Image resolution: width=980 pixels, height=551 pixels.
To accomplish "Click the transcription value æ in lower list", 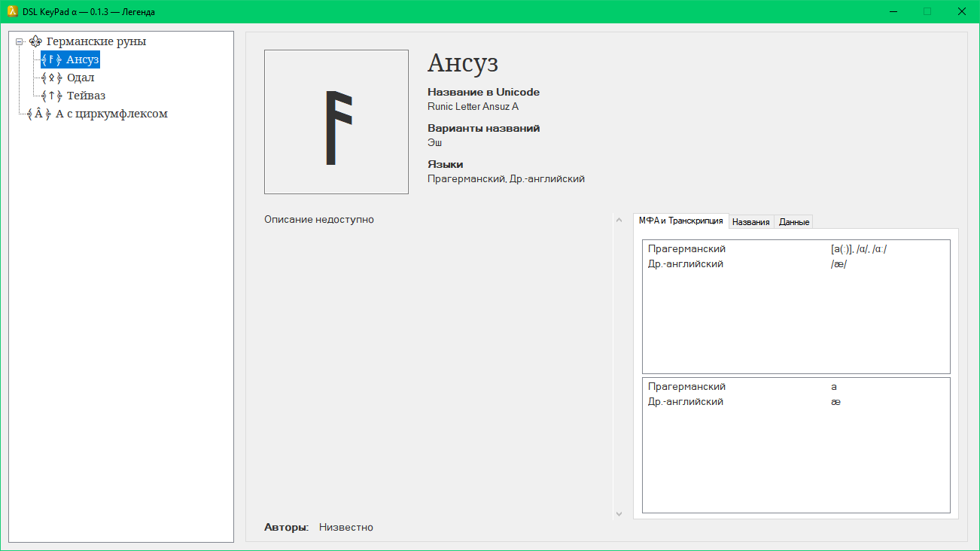I will (835, 402).
